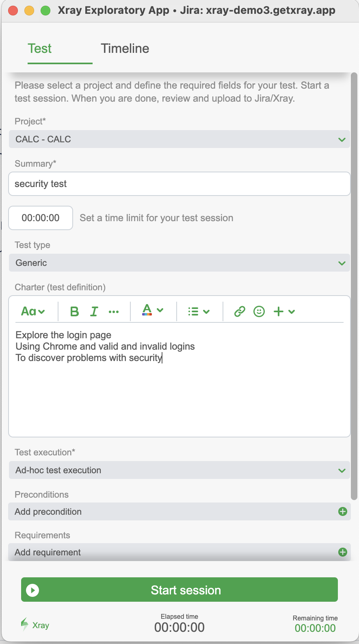Open the Test type dropdown set to Generic
This screenshot has width=359, height=644.
179,263
